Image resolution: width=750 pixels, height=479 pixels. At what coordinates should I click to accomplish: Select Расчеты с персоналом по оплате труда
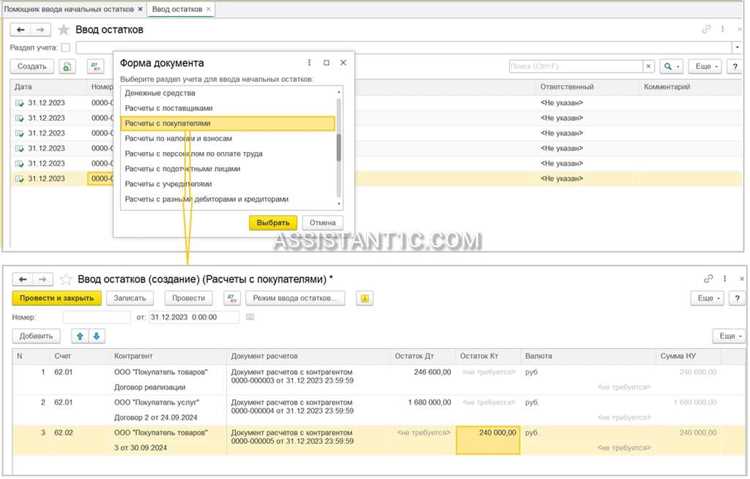coord(228,154)
